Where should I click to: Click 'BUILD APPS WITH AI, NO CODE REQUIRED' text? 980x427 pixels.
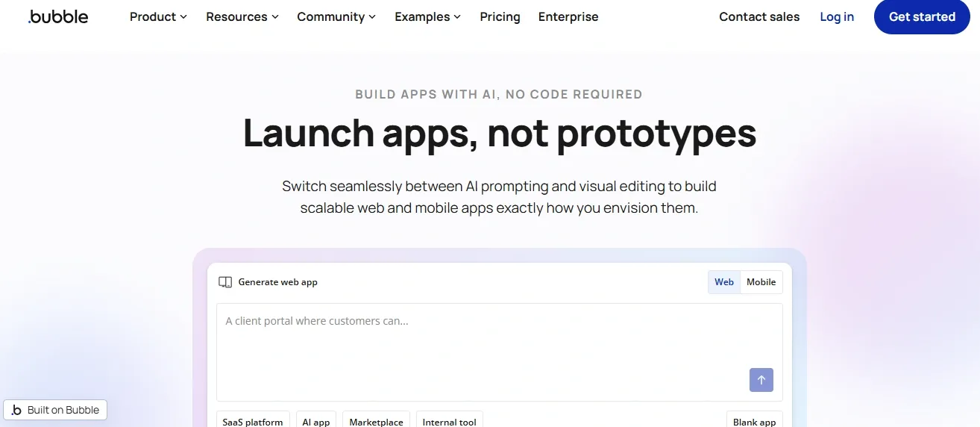[x=499, y=94]
